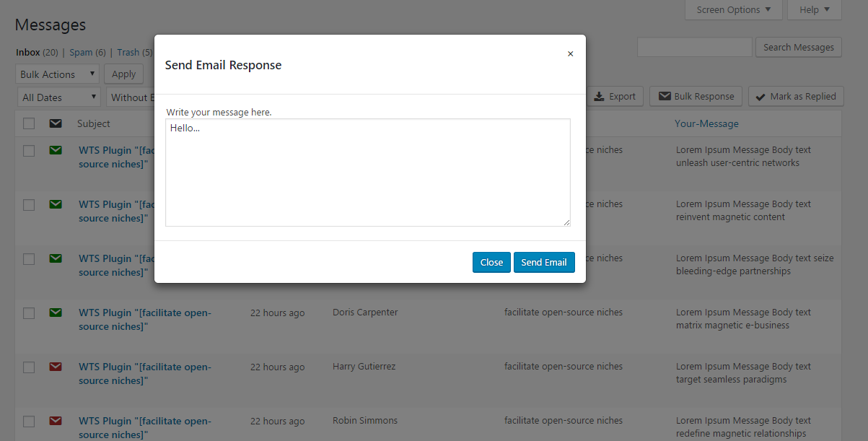
Task: Click the Bulk Response envelope button
Action: [x=696, y=97]
